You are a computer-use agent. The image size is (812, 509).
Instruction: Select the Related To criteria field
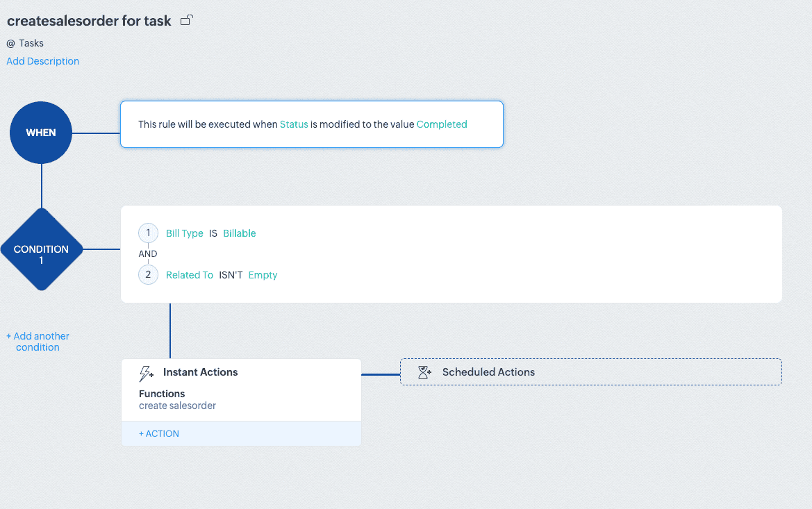tap(190, 275)
